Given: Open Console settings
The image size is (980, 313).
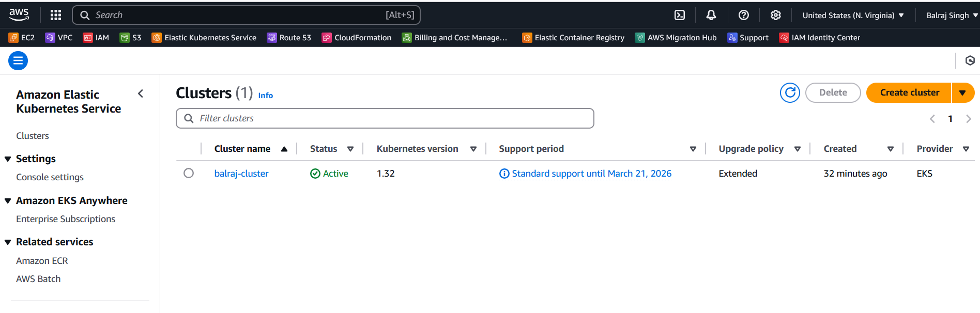Looking at the screenshot, I should click(x=50, y=177).
